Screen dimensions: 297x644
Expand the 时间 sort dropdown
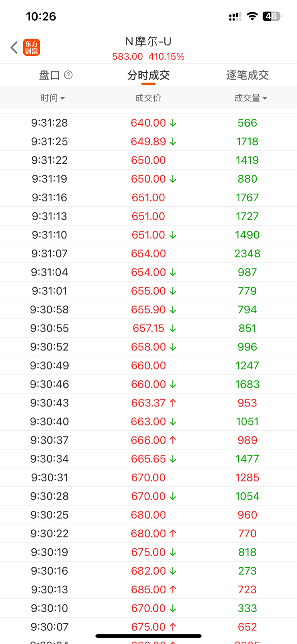coord(53,98)
